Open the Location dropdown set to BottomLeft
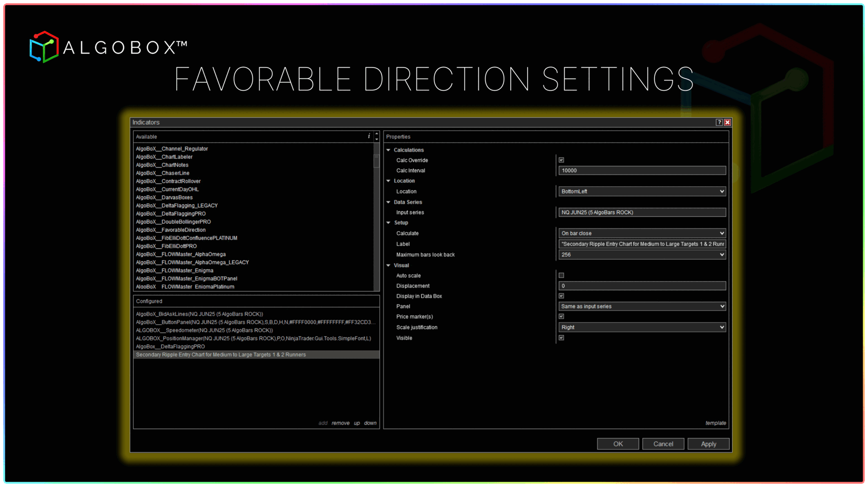 642,191
